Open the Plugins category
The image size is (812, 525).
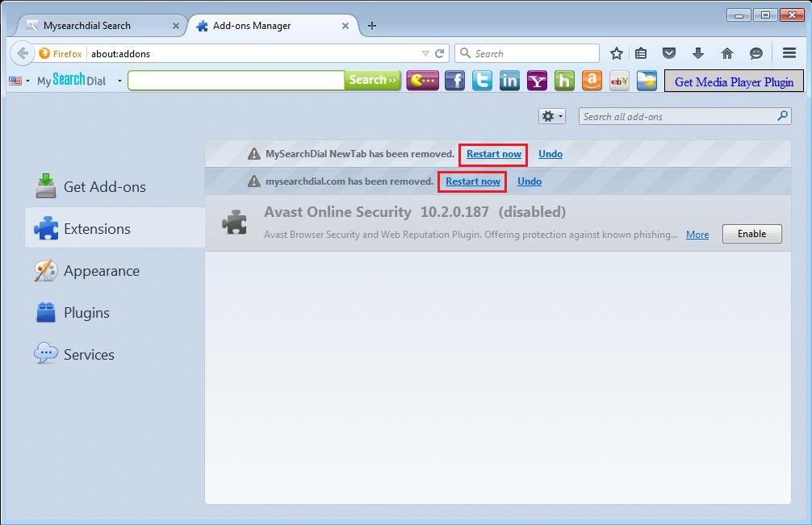coord(115,312)
